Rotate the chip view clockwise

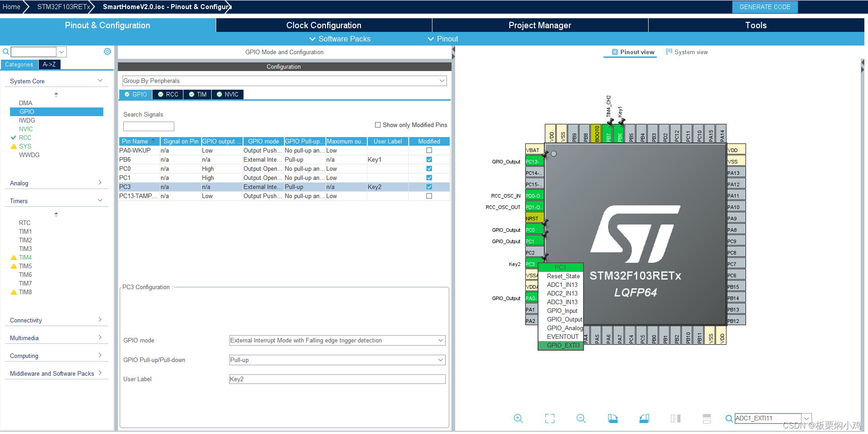613,419
